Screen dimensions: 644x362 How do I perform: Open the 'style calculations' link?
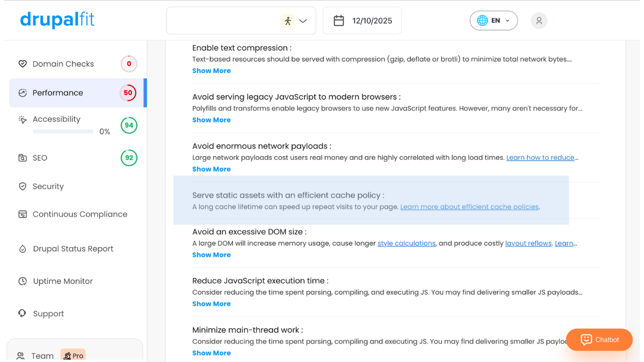pyautogui.click(x=406, y=243)
